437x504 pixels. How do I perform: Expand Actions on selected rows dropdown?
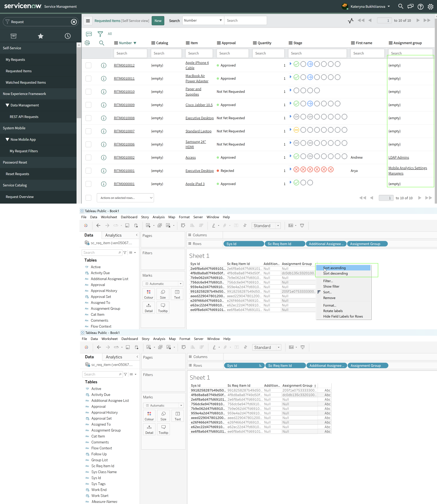tap(125, 198)
